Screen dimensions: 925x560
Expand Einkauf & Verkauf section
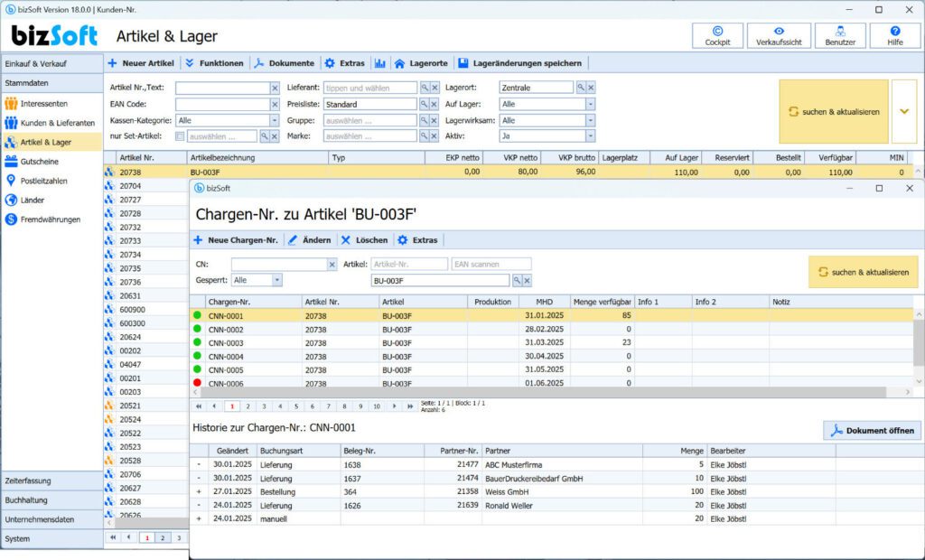click(51, 64)
